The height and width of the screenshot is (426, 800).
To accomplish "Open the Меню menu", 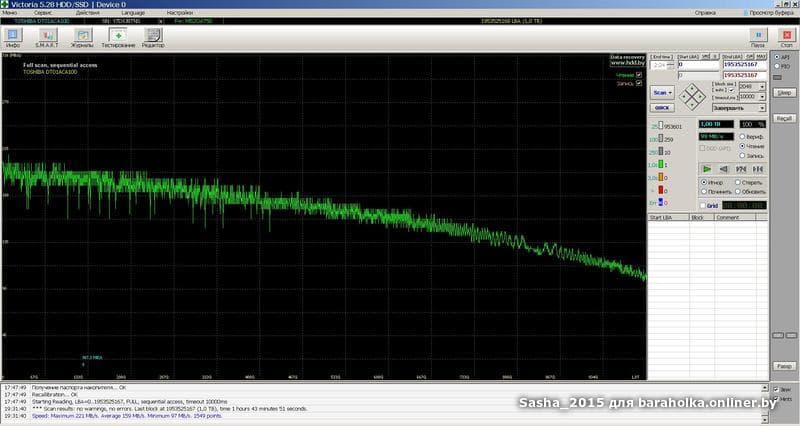I will click(10, 13).
